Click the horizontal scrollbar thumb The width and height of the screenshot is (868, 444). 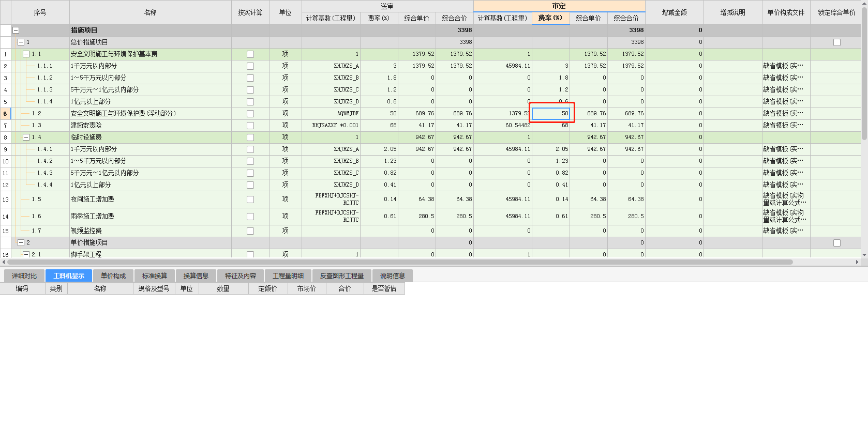tap(400, 262)
